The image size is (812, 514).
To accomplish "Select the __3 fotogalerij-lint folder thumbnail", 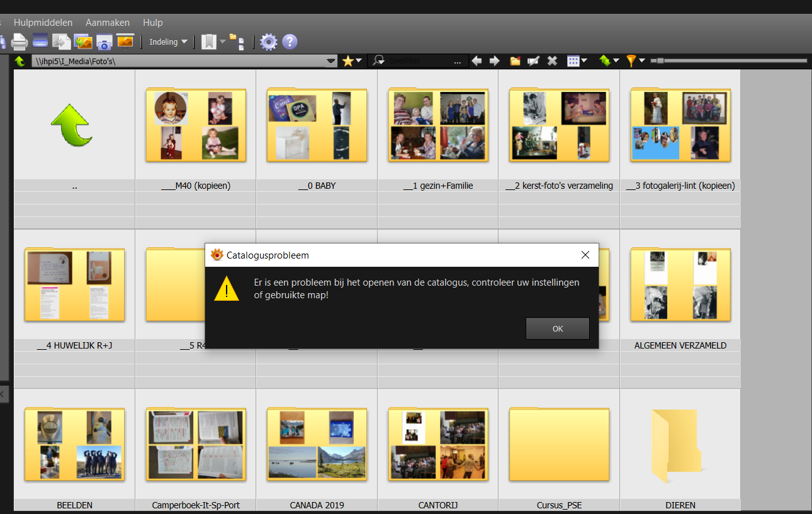I will (x=680, y=125).
